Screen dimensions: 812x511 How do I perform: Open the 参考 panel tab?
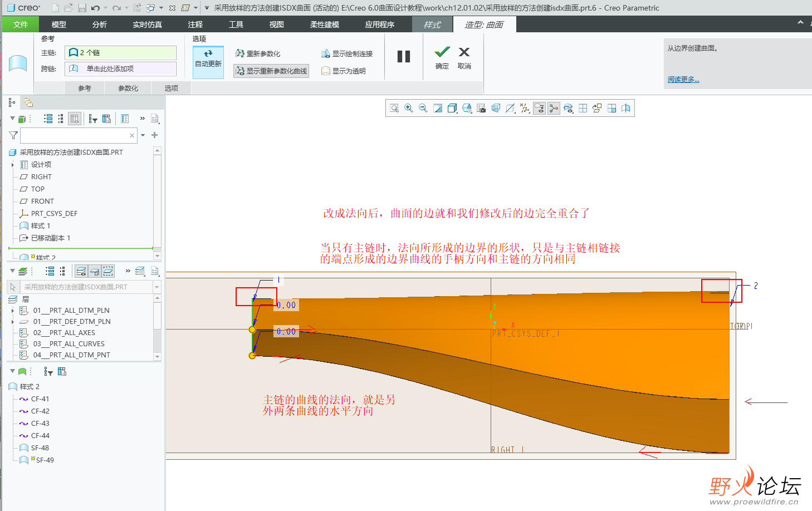tap(85, 88)
